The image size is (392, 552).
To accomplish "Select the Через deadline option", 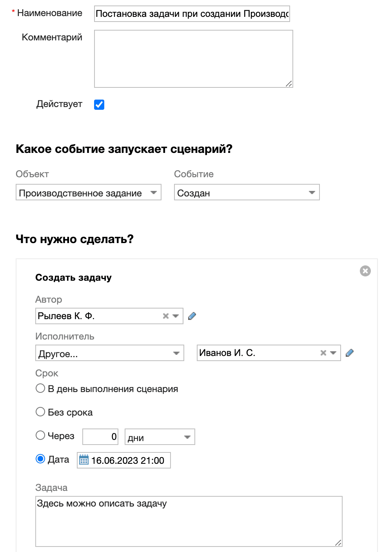I will pos(40,435).
